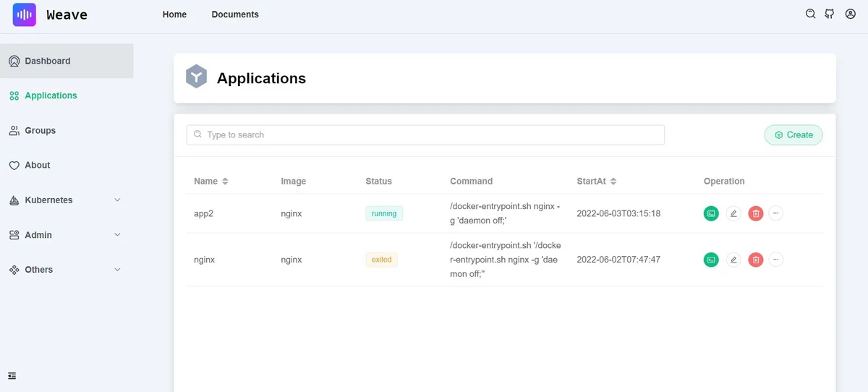This screenshot has height=392, width=868.
Task: Focus the Type to search field
Action: 425,135
